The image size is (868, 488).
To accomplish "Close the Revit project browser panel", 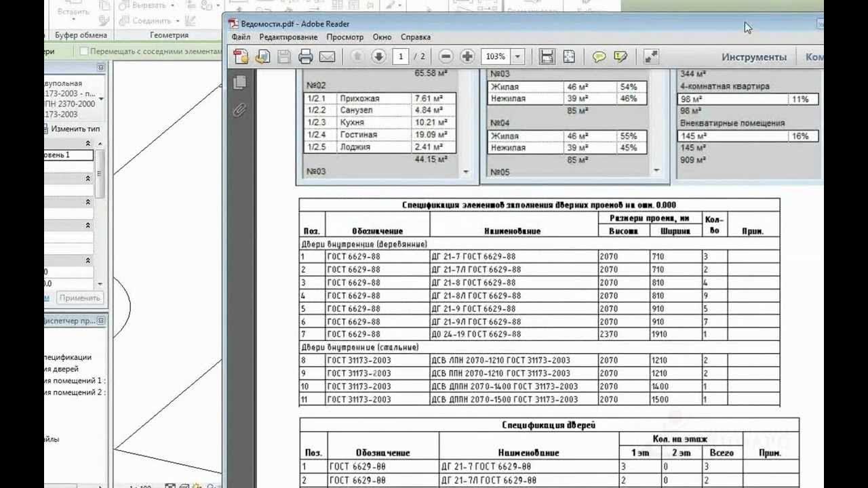I will 101,320.
